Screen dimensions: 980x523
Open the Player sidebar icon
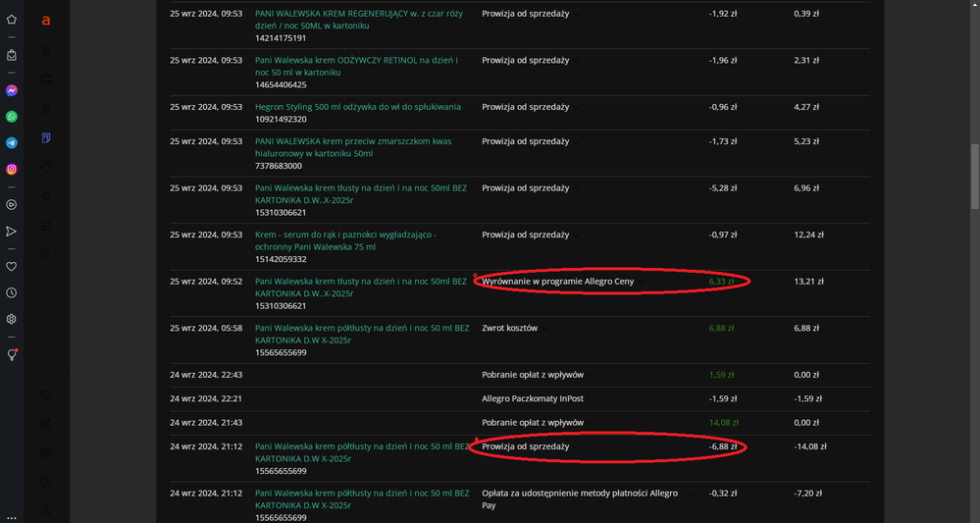[12, 205]
